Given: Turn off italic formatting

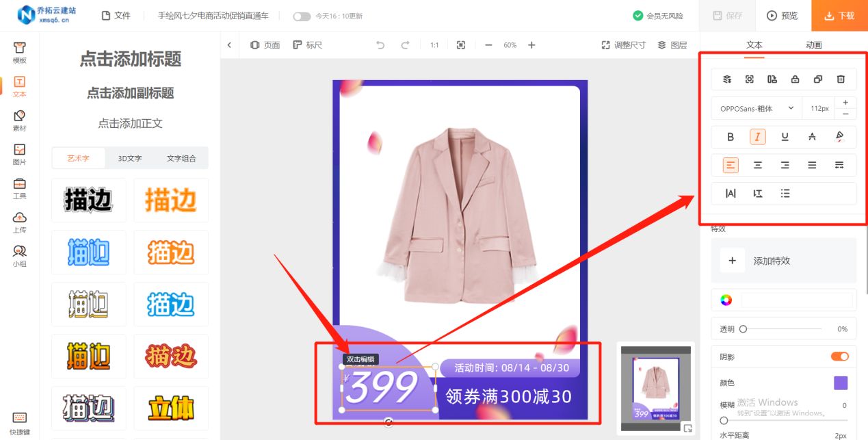Looking at the screenshot, I should coord(757,136).
